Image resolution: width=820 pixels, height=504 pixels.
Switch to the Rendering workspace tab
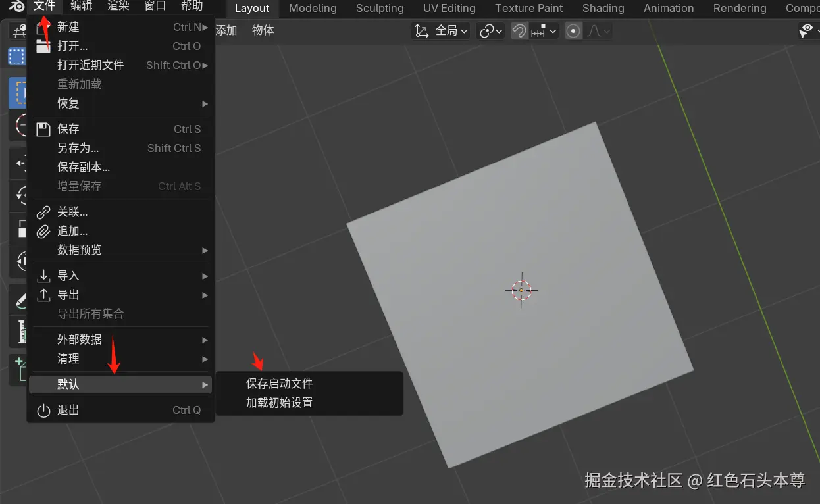[x=740, y=8]
